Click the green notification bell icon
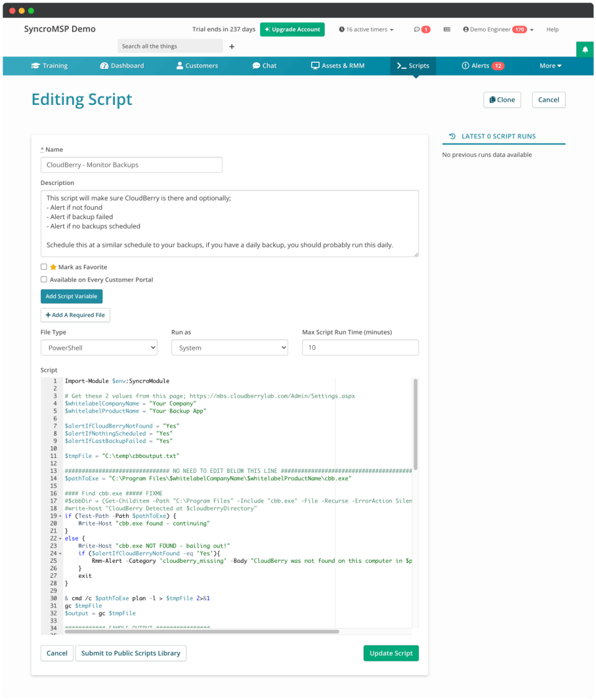Image resolution: width=596 pixels, height=700 pixels. [x=585, y=50]
